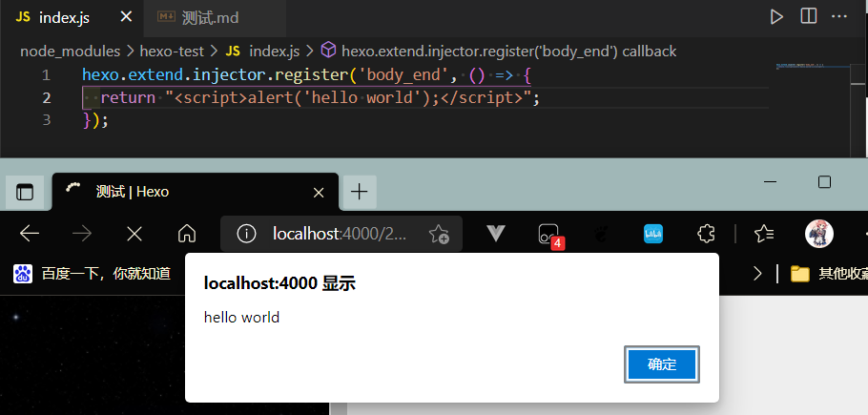Viewport: 868px width, 415px height.
Task: Go to the browser home page
Action: (187, 234)
